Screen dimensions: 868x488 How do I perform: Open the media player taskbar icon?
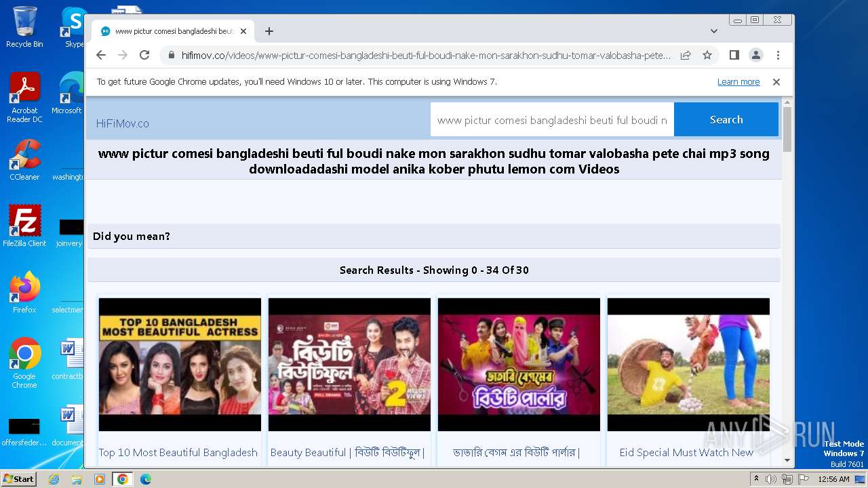(x=100, y=479)
